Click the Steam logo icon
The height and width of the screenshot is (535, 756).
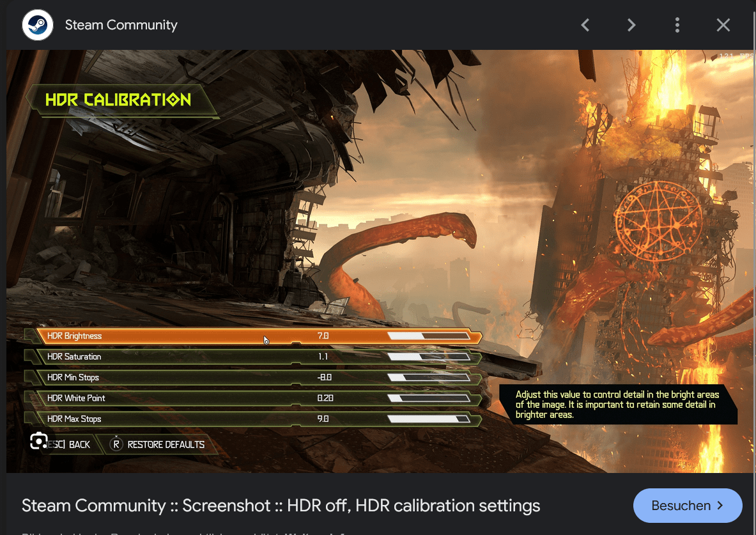(38, 24)
